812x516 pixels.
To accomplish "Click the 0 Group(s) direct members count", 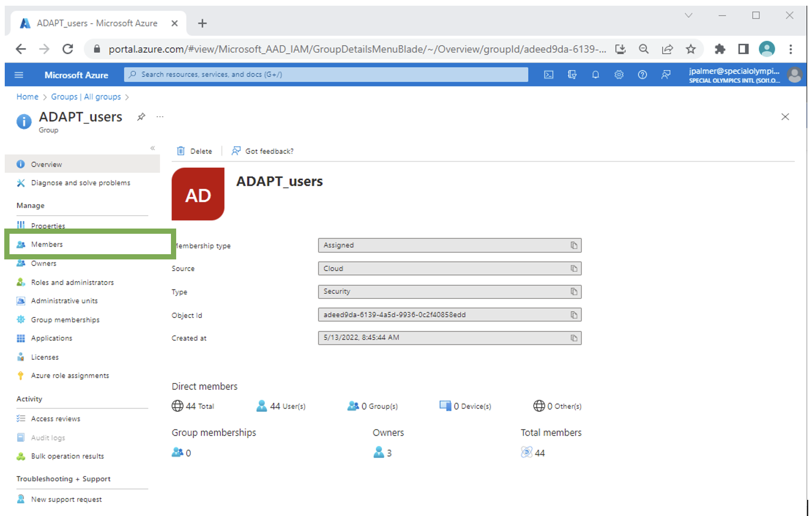I will 373,406.
